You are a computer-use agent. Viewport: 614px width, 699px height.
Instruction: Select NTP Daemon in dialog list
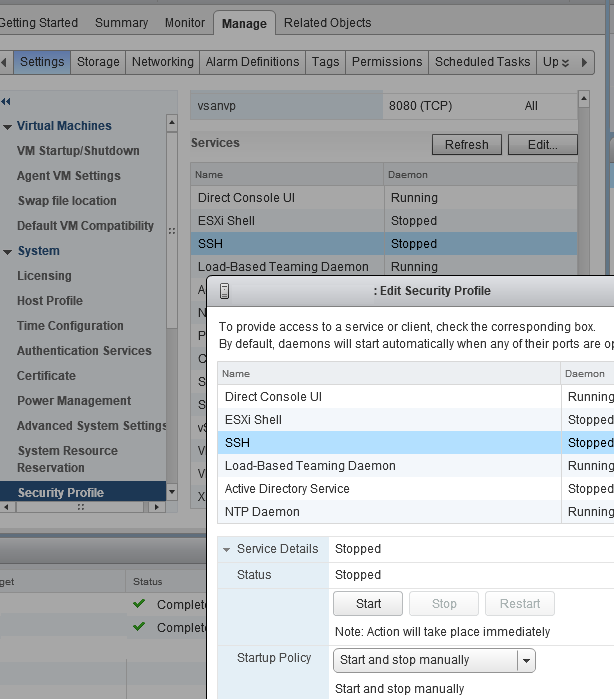(x=416, y=511)
